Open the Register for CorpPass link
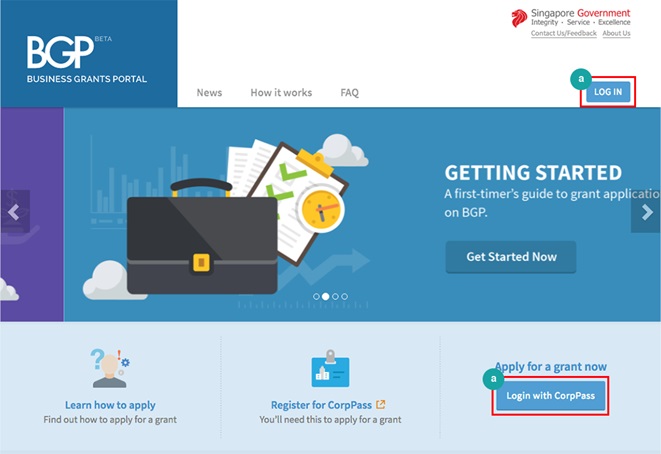661x454 pixels. (321, 405)
